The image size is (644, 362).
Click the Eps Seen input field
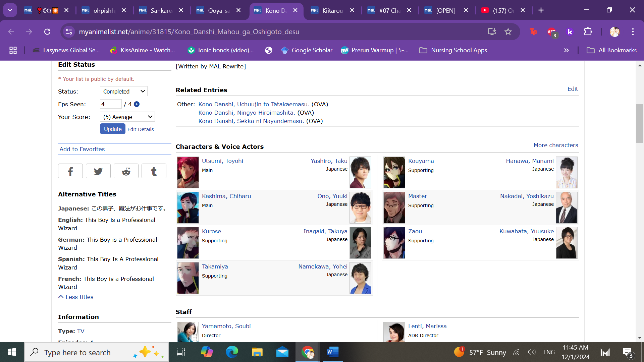(x=110, y=104)
